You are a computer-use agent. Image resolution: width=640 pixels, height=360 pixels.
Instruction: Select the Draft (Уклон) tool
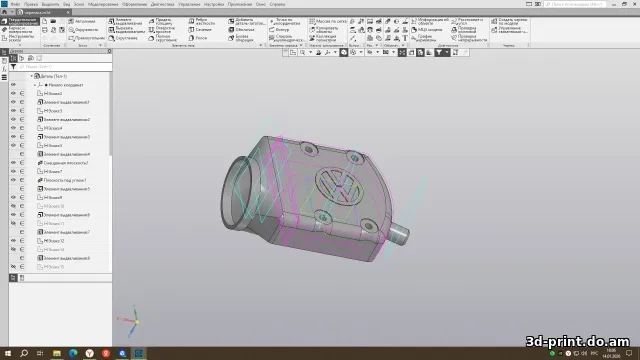point(198,38)
